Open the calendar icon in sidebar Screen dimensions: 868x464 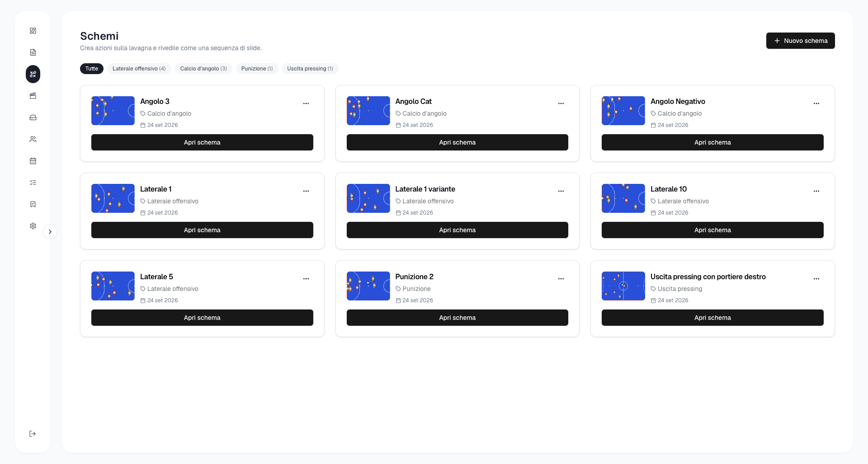[x=33, y=161]
